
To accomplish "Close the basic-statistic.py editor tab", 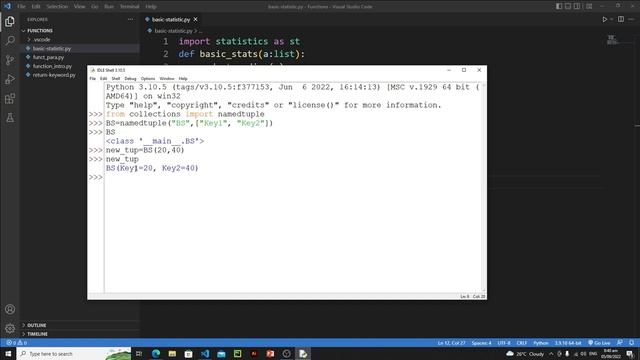I will click(196, 19).
